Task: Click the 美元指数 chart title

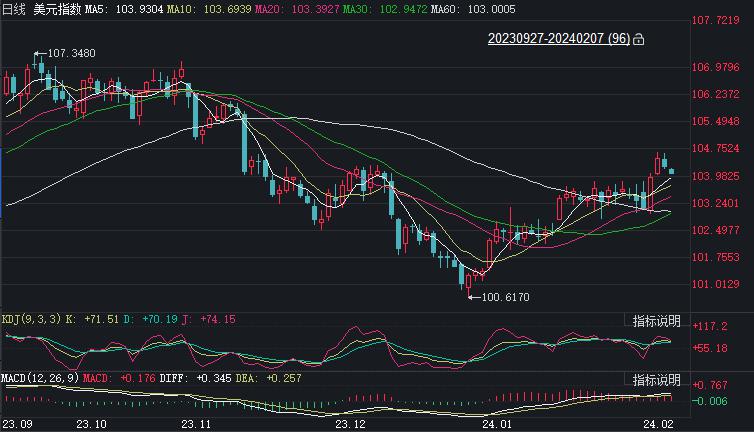Action: [x=57, y=9]
